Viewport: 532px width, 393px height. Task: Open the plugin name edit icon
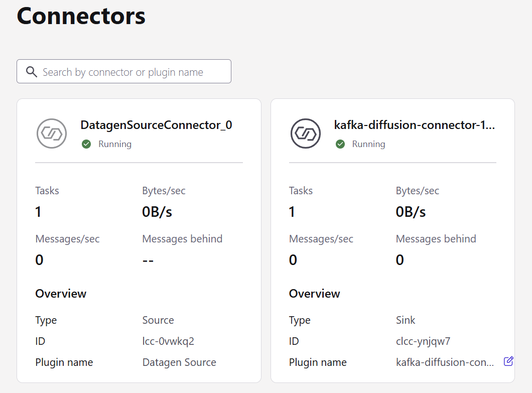point(508,361)
